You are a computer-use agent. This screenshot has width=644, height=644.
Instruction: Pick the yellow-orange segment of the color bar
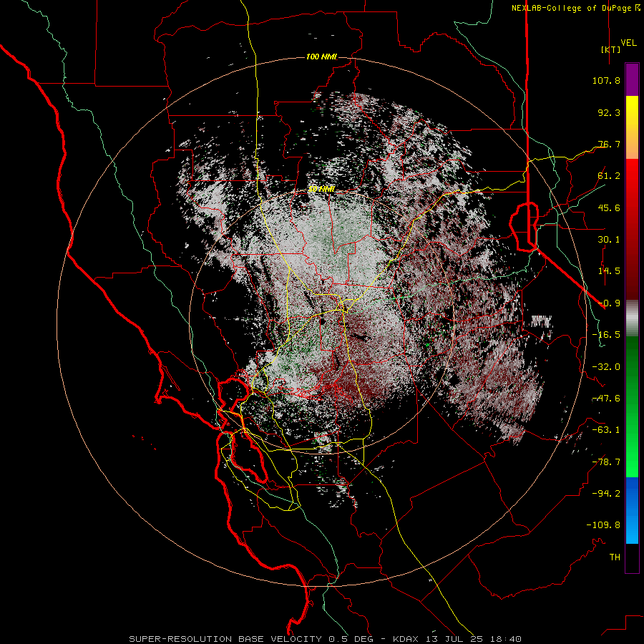[x=632, y=127]
